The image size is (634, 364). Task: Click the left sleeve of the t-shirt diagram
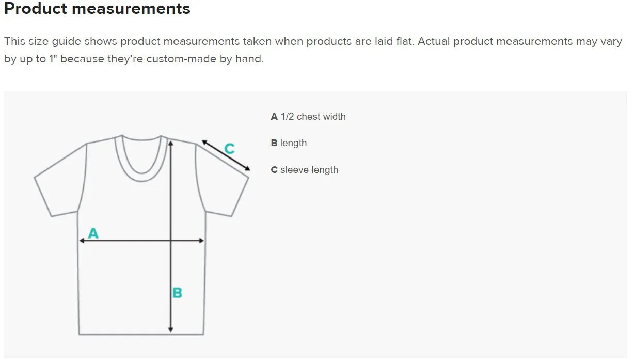coord(59,179)
